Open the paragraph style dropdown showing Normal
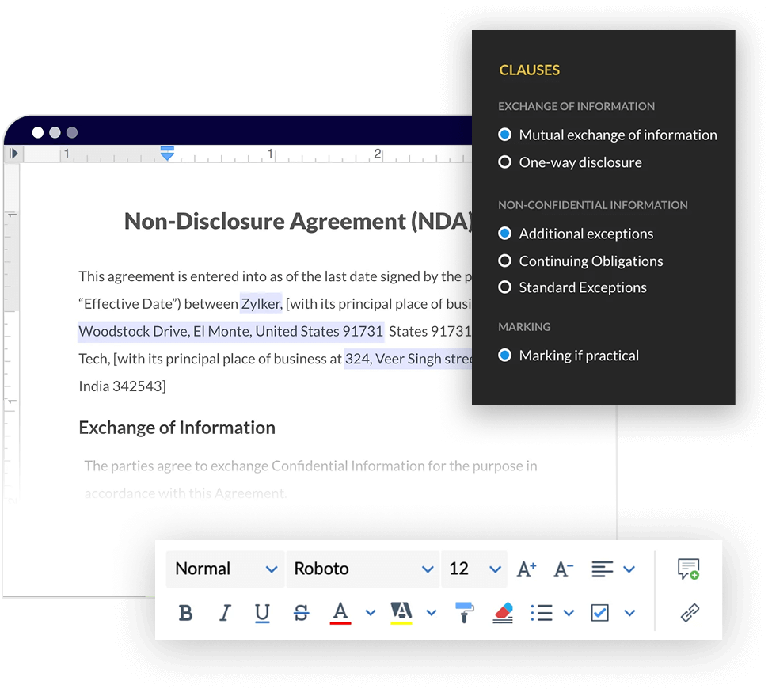Viewport: 772px width, 700px height. (225, 569)
